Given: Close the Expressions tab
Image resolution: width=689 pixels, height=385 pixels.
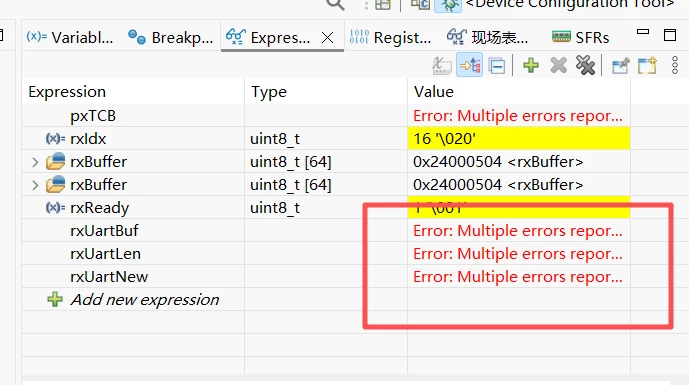Looking at the screenshot, I should point(327,38).
